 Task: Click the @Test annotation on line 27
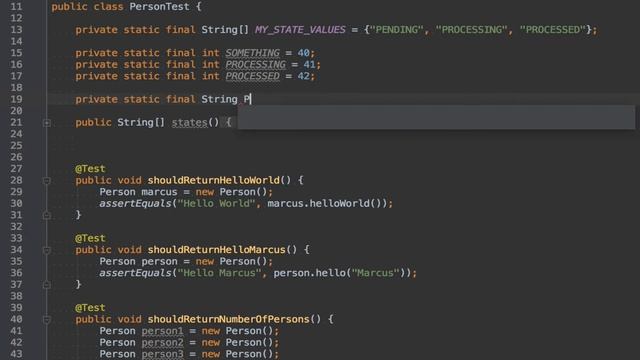(90, 169)
